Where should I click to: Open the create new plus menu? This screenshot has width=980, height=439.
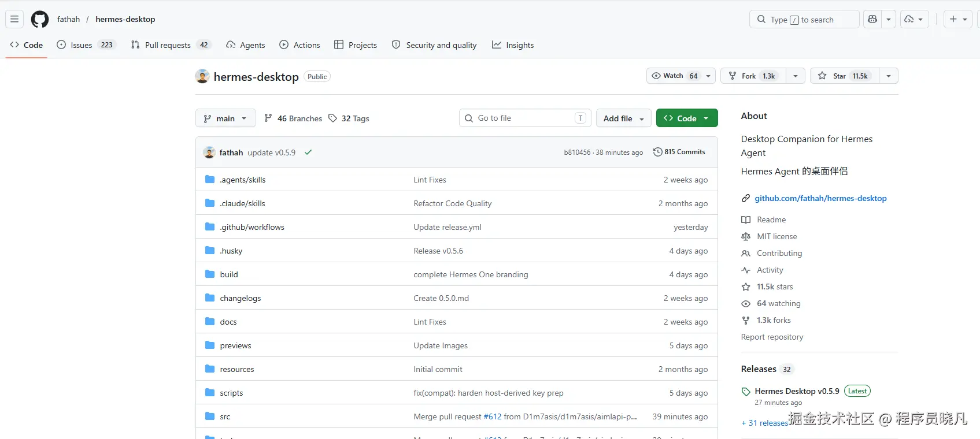pos(958,19)
